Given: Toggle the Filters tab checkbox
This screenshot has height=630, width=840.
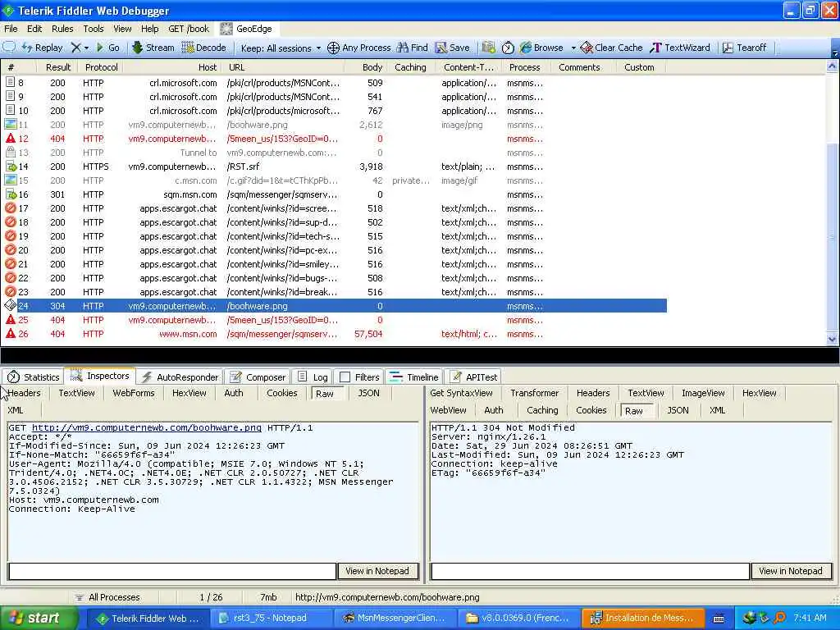Looking at the screenshot, I should pyautogui.click(x=345, y=377).
